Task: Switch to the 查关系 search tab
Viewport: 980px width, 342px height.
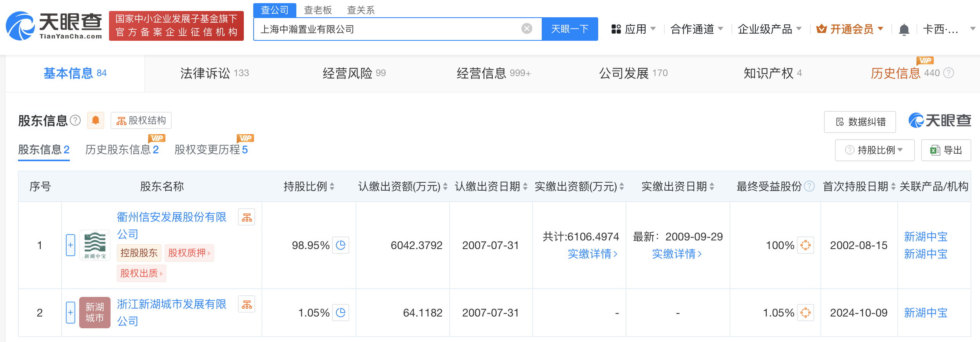Action: (361, 10)
